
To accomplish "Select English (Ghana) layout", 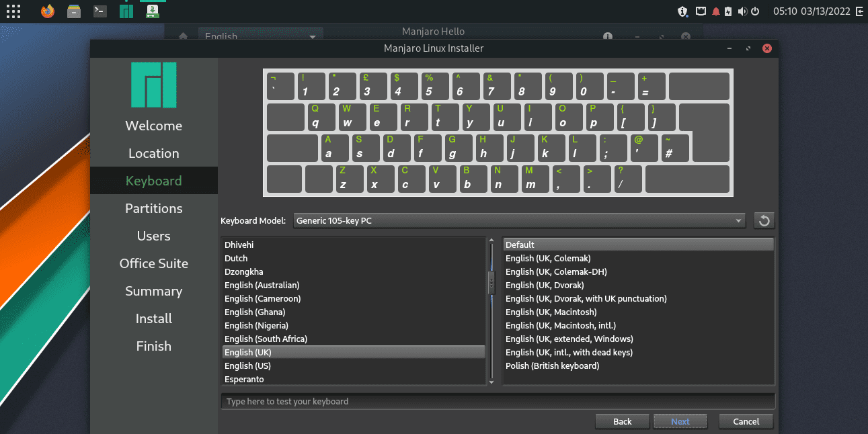I will pos(354,312).
